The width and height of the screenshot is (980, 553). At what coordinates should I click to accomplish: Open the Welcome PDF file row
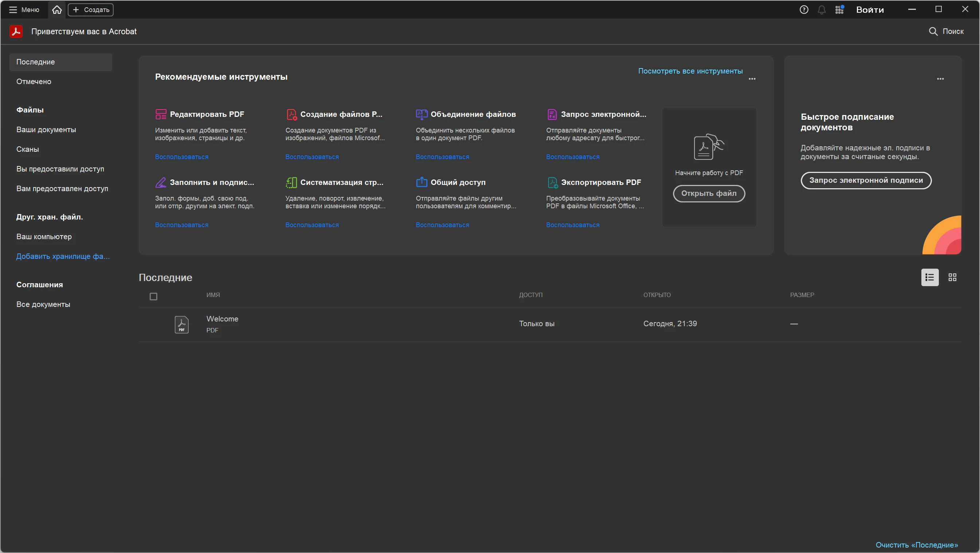point(222,324)
